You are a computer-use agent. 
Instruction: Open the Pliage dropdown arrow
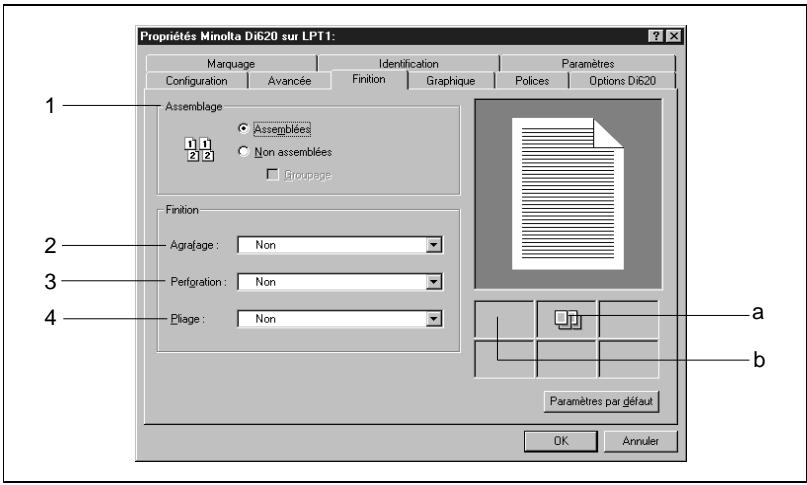pyautogui.click(x=434, y=319)
